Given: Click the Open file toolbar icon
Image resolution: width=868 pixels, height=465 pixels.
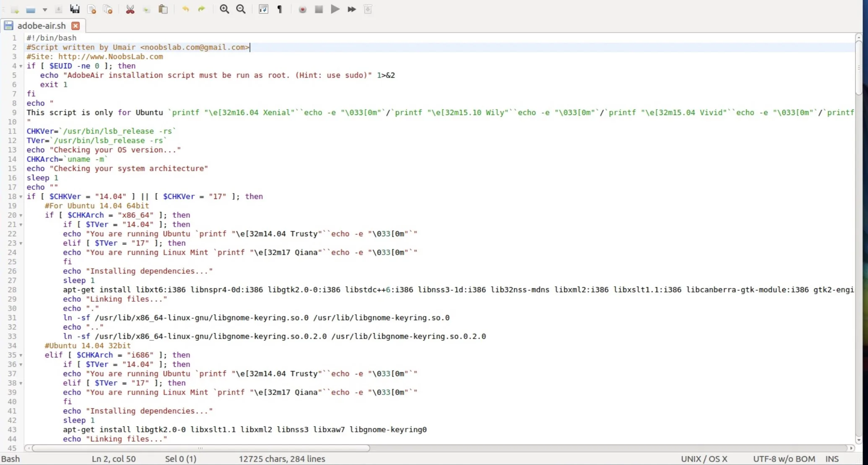Looking at the screenshot, I should 31,9.
